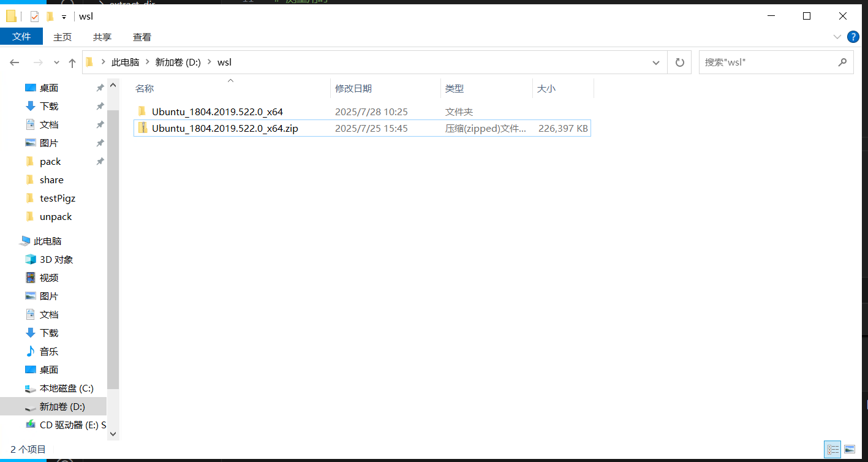
Task: Select the Ubuntu_1804.2019.522.0_x64 folder
Action: [x=217, y=112]
